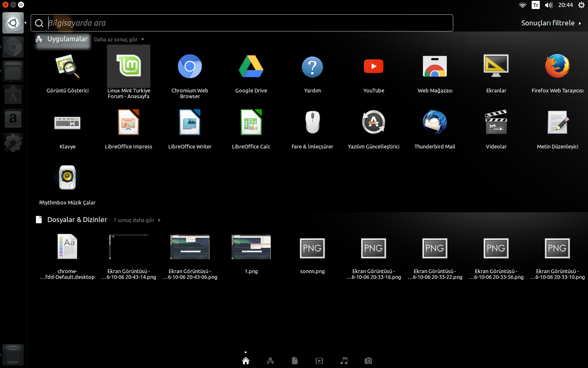Open Klavye keyboard settings
The image size is (588, 368).
(67, 123)
